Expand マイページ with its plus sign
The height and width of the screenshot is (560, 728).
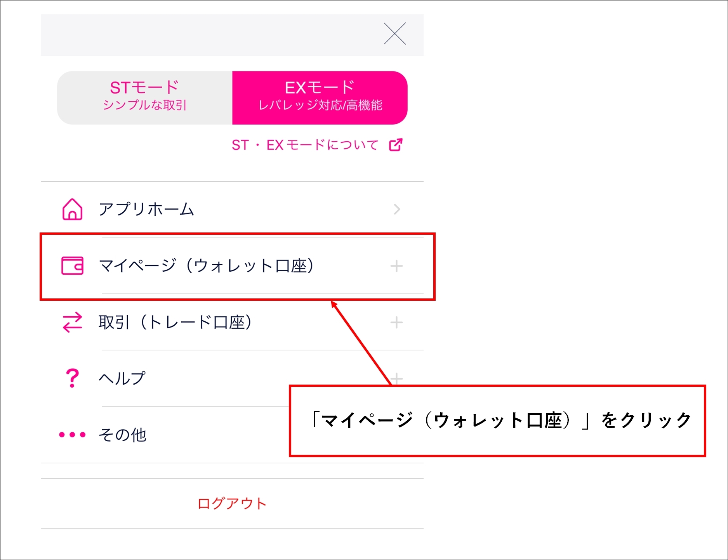396,266
